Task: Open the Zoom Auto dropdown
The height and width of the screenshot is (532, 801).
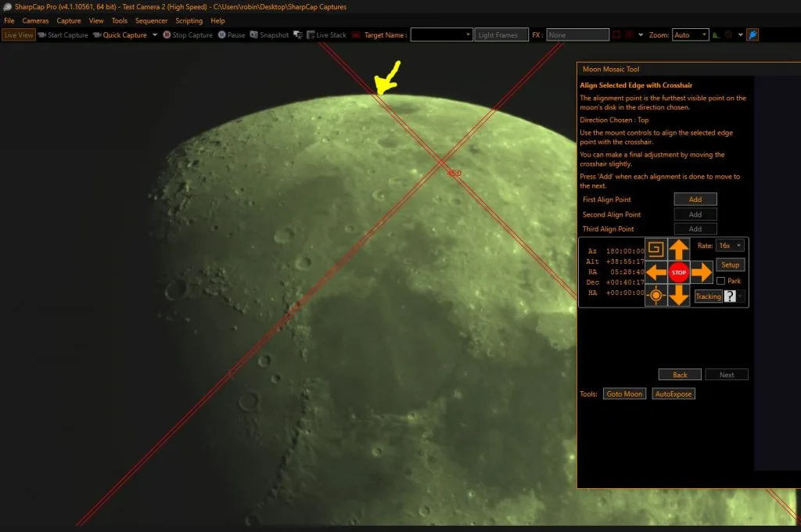Action: (690, 34)
